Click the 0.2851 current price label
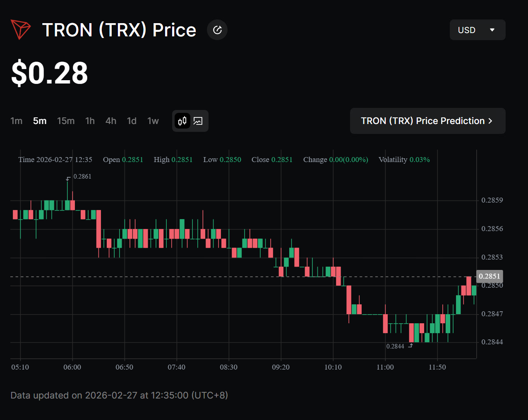The height and width of the screenshot is (420, 528). tap(489, 276)
